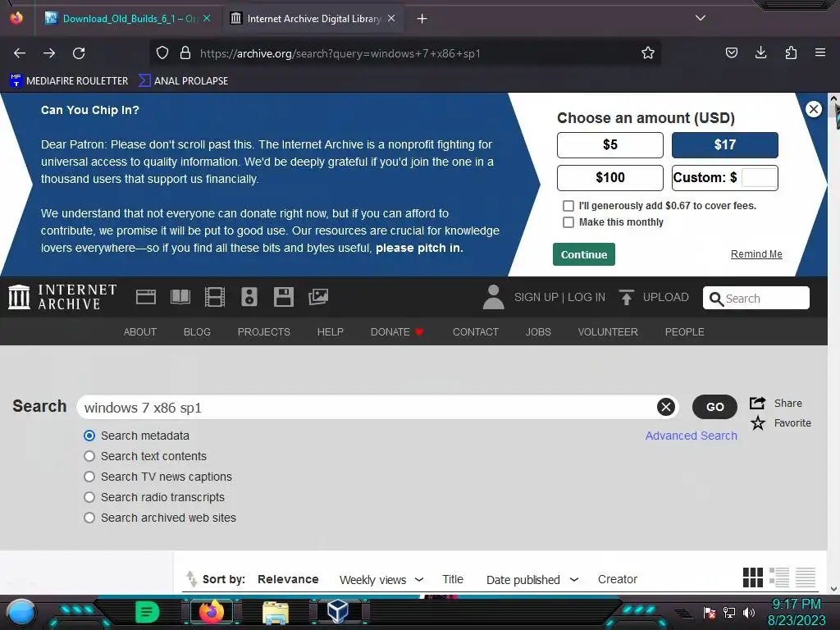Open the Texts book icon
The height and width of the screenshot is (630, 840).
pyautogui.click(x=180, y=297)
